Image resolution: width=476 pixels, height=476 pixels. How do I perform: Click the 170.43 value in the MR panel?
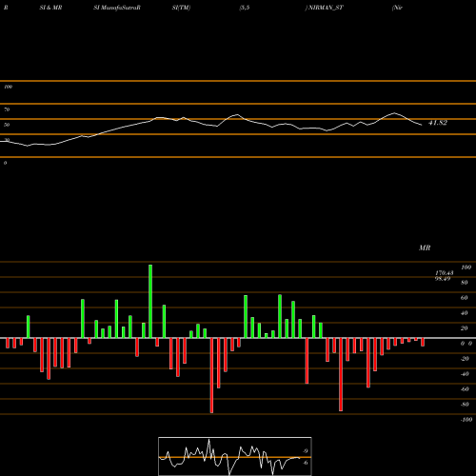pos(445,273)
